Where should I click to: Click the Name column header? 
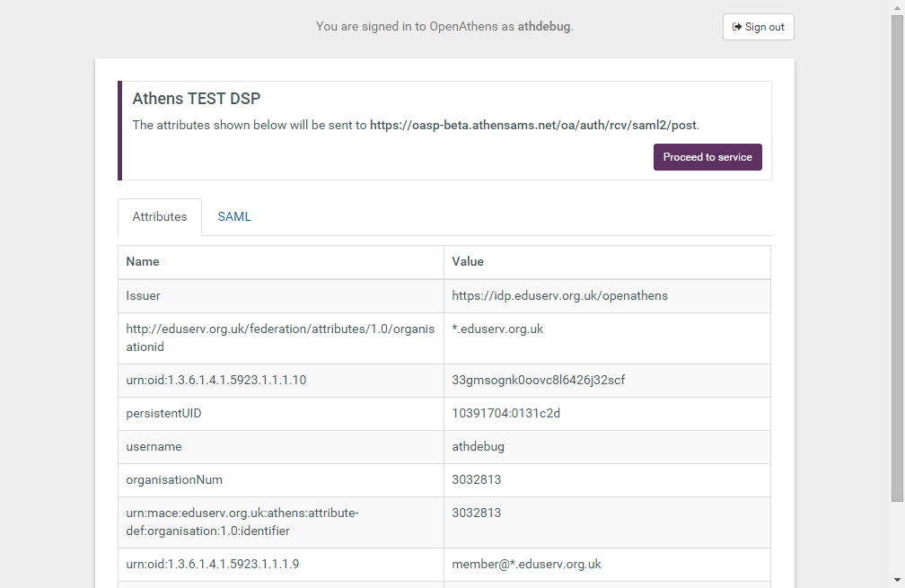tap(143, 261)
